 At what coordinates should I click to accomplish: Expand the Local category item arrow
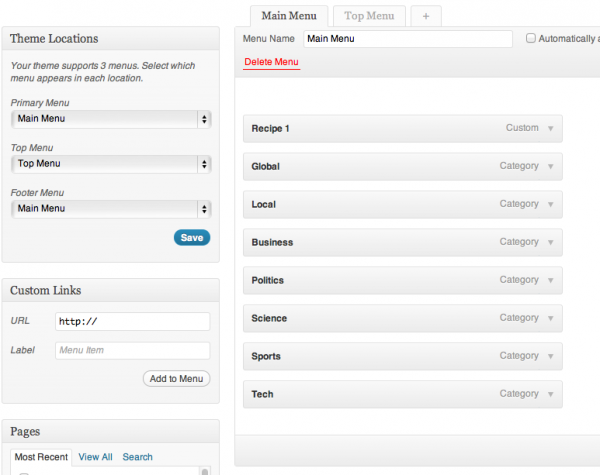pyautogui.click(x=550, y=205)
